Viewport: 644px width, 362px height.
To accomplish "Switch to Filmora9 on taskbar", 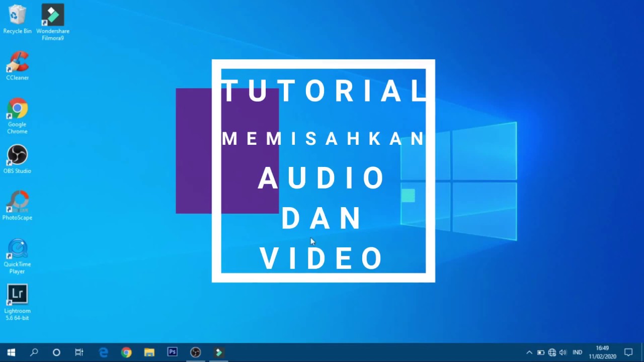I will (x=219, y=352).
